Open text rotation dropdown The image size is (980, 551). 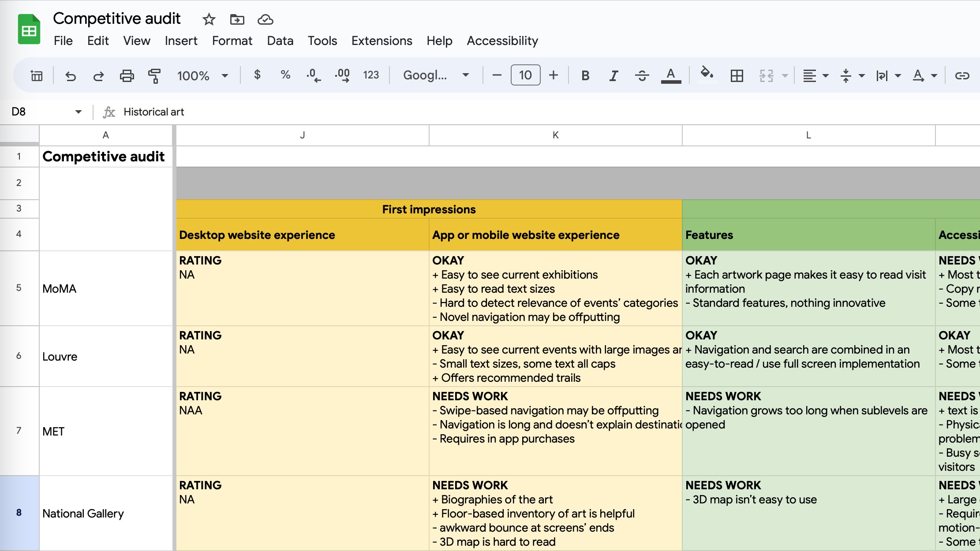(925, 76)
